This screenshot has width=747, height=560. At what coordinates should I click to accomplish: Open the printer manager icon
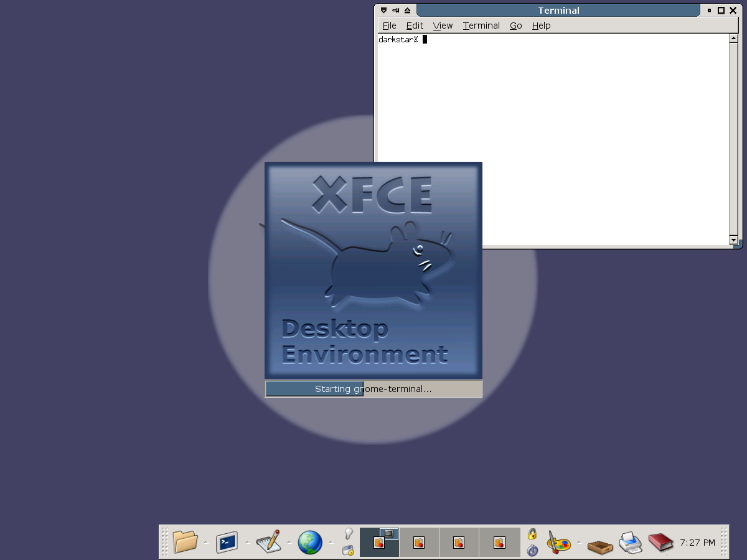[631, 543]
